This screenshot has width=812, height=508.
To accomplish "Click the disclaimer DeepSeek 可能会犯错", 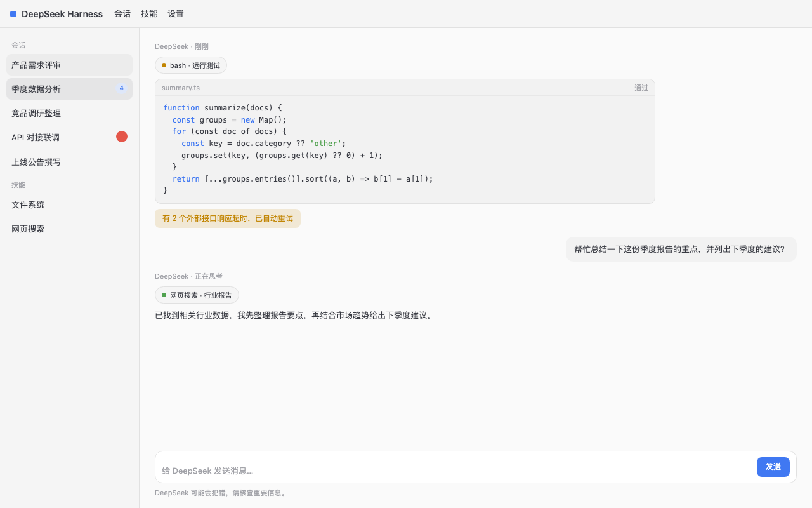I will 221,493.
